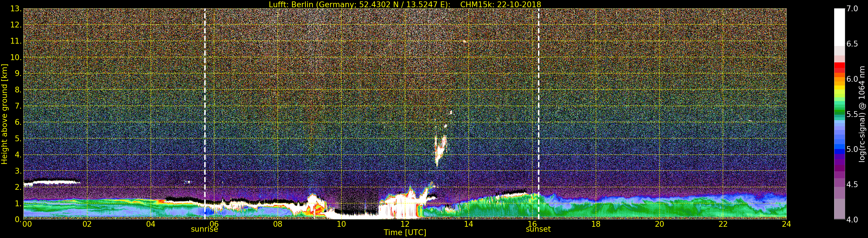The width and height of the screenshot is (868, 238).
Task: Click the time axis tick '02'
Action: click(x=87, y=224)
